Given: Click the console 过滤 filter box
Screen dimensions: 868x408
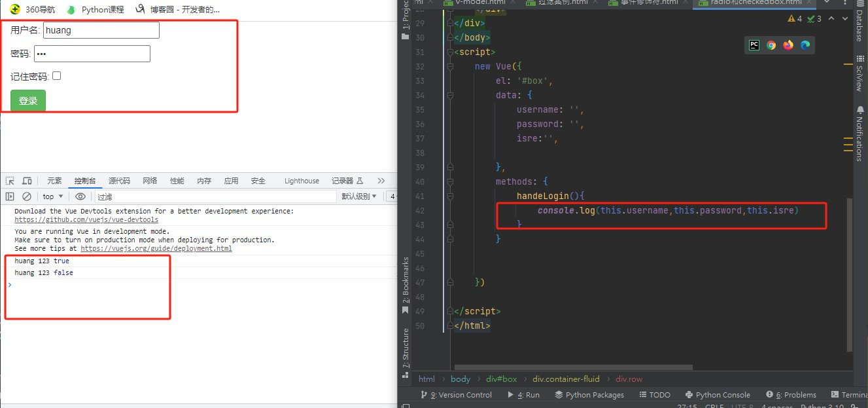Looking at the screenshot, I should 216,196.
